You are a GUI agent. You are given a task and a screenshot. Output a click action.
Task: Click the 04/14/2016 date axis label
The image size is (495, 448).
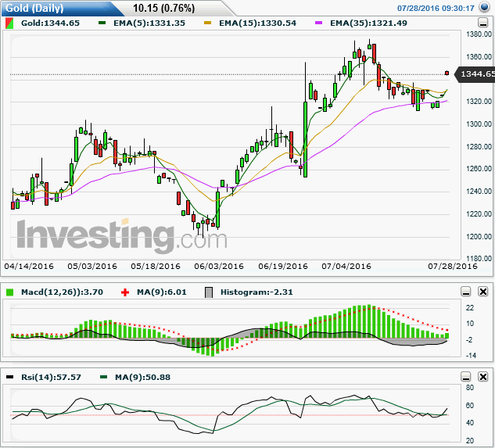pyautogui.click(x=29, y=266)
